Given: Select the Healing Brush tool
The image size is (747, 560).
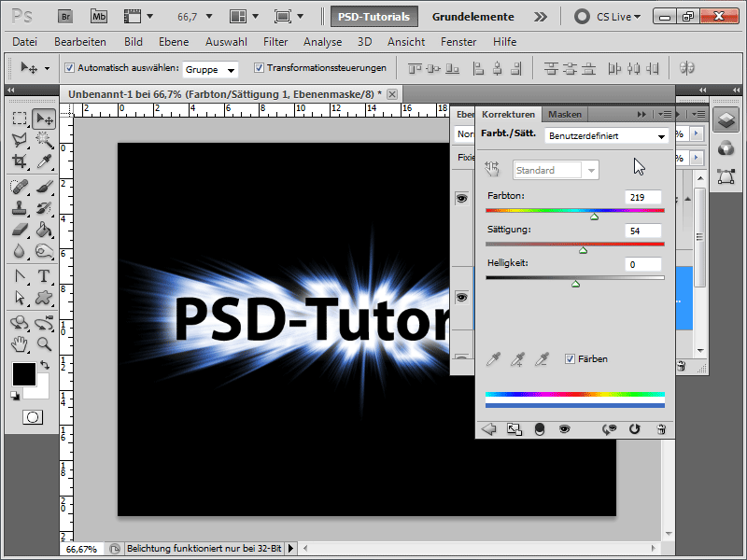Looking at the screenshot, I should click(x=20, y=186).
